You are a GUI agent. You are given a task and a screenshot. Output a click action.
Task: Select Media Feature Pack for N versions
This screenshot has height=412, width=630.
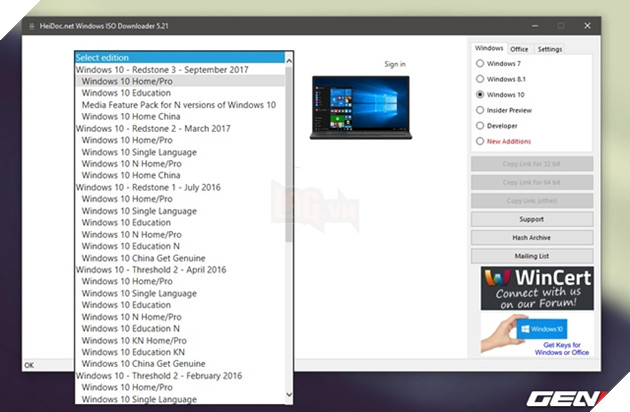[180, 105]
